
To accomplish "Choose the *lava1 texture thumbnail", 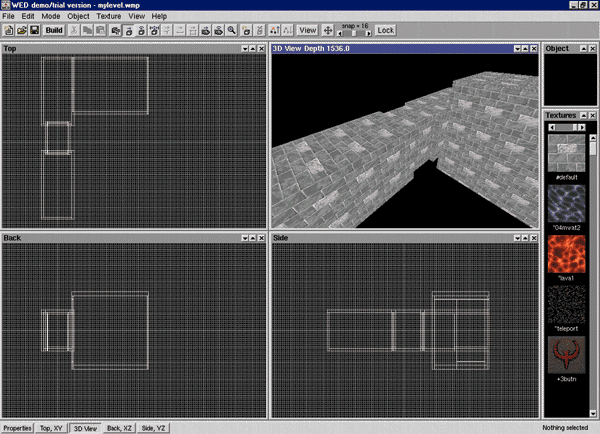I will [567, 255].
